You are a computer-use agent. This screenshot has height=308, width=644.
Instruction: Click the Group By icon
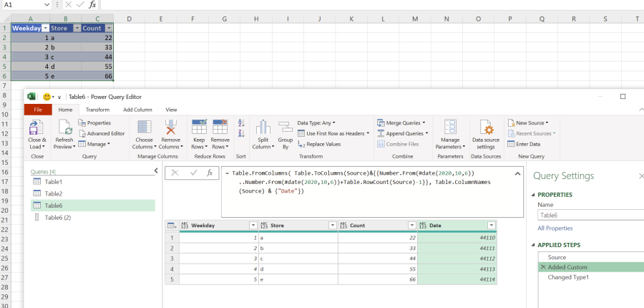pos(285,127)
